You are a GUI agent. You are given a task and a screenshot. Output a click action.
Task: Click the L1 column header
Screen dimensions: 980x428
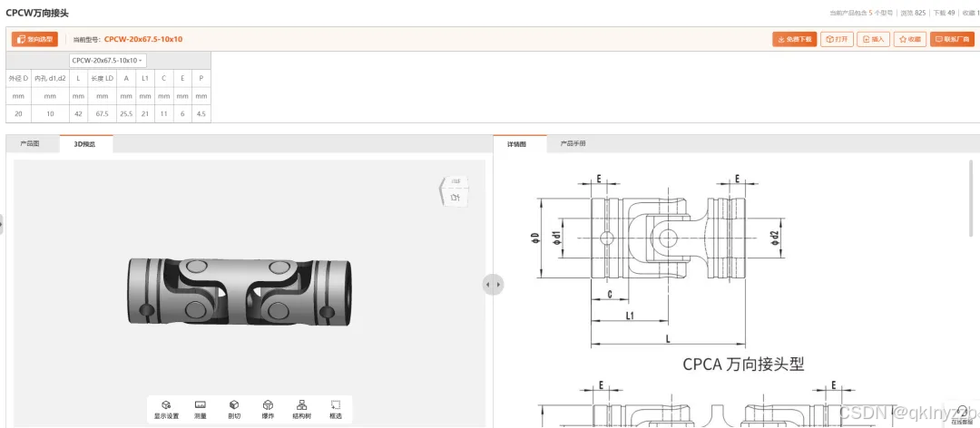pyautogui.click(x=145, y=78)
